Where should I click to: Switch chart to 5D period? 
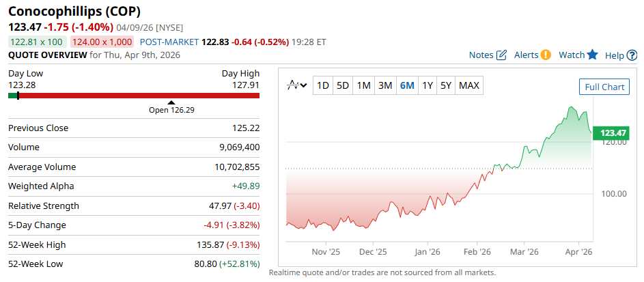tap(343, 85)
